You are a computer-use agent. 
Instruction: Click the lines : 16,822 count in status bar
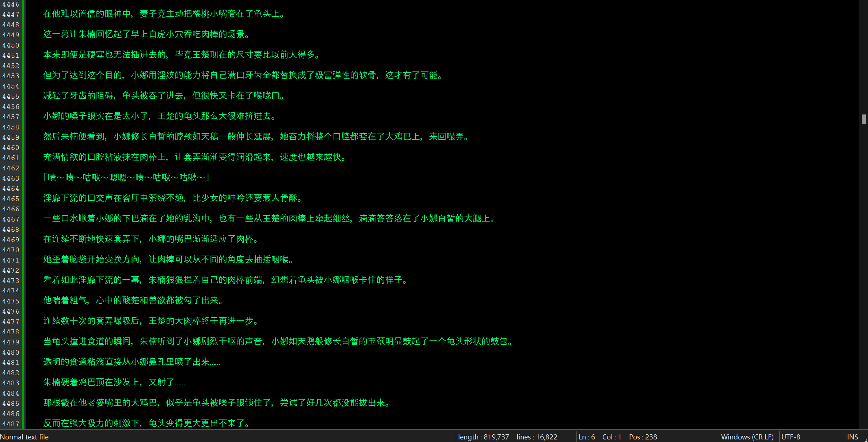tap(537, 437)
